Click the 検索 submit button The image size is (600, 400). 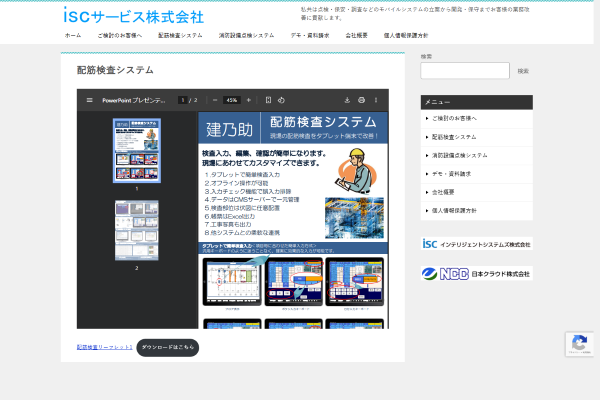(x=523, y=71)
